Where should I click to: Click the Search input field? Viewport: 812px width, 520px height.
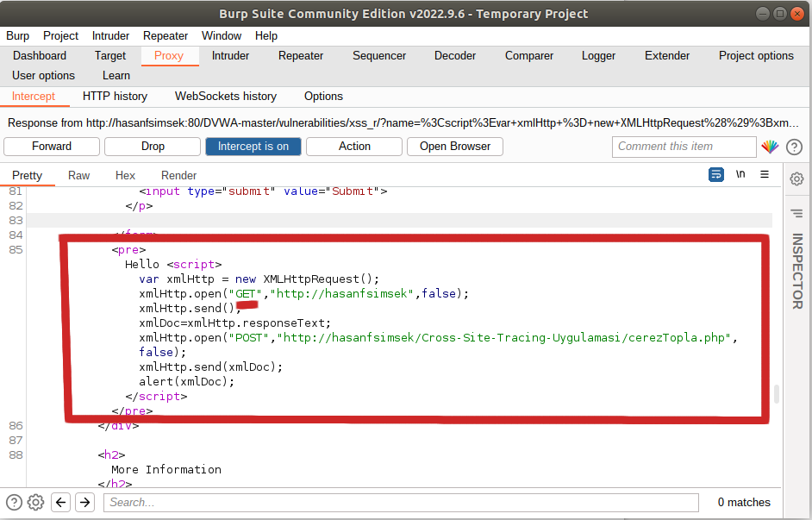[x=402, y=503]
